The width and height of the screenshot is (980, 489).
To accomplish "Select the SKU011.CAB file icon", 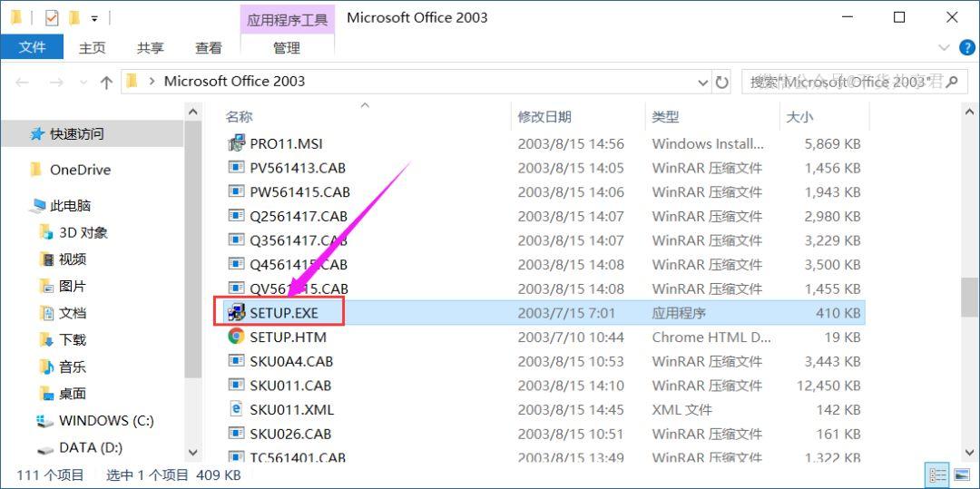I will 236,386.
